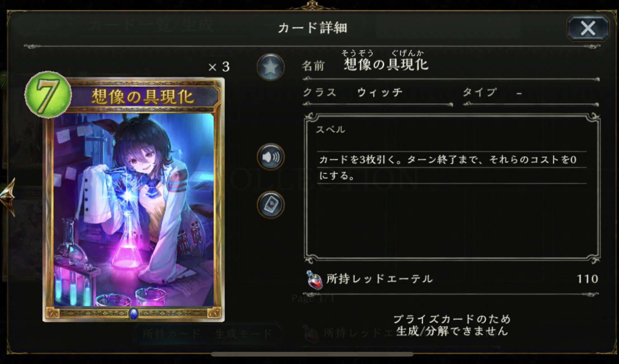Close the カード詳細 dialog
Image resolution: width=619 pixels, height=364 pixels.
tap(588, 28)
